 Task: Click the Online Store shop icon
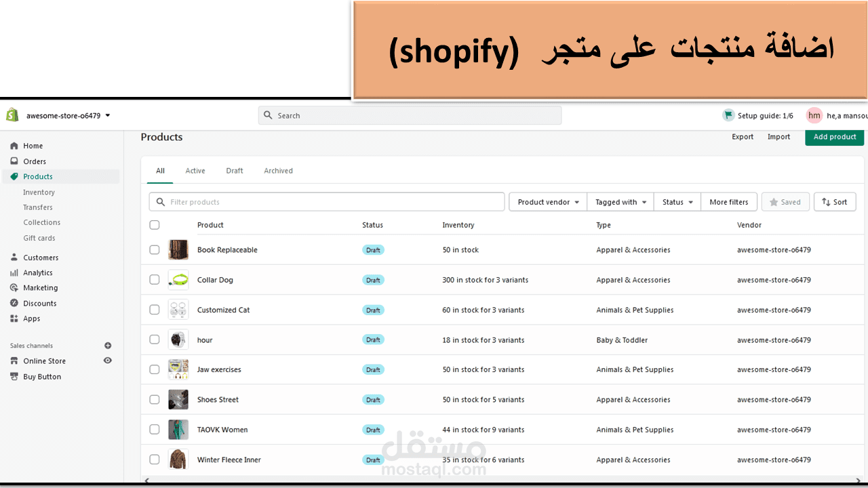coord(14,361)
